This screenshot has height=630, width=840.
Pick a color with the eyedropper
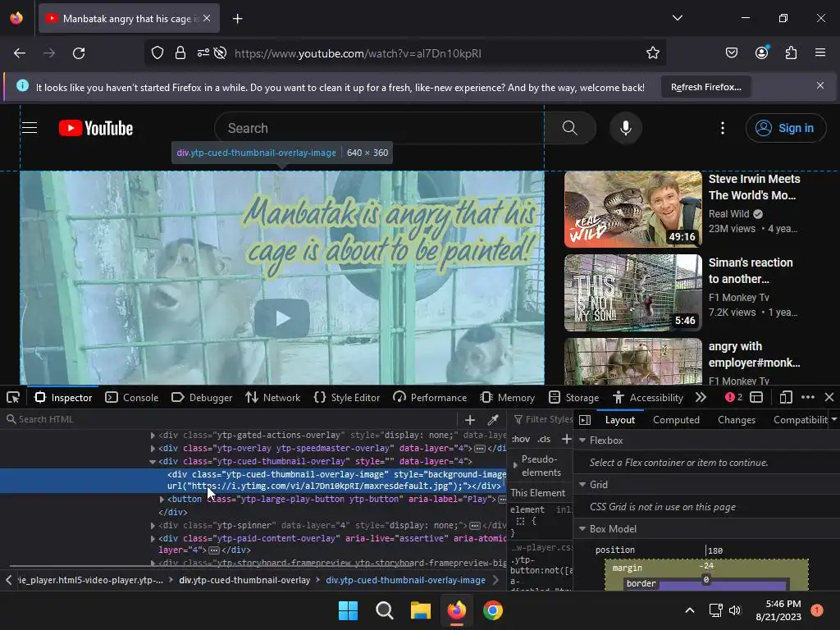pos(493,419)
